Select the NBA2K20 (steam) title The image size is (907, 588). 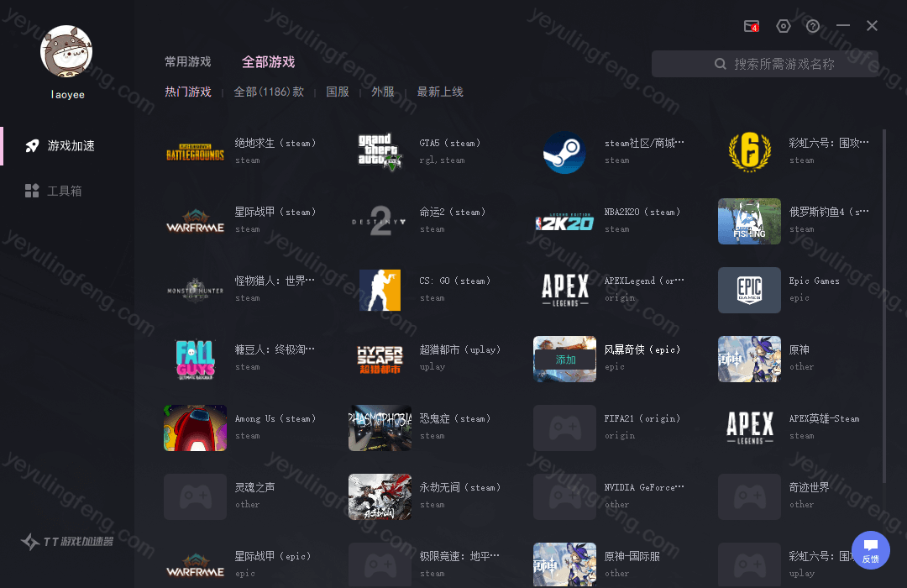pos(642,212)
